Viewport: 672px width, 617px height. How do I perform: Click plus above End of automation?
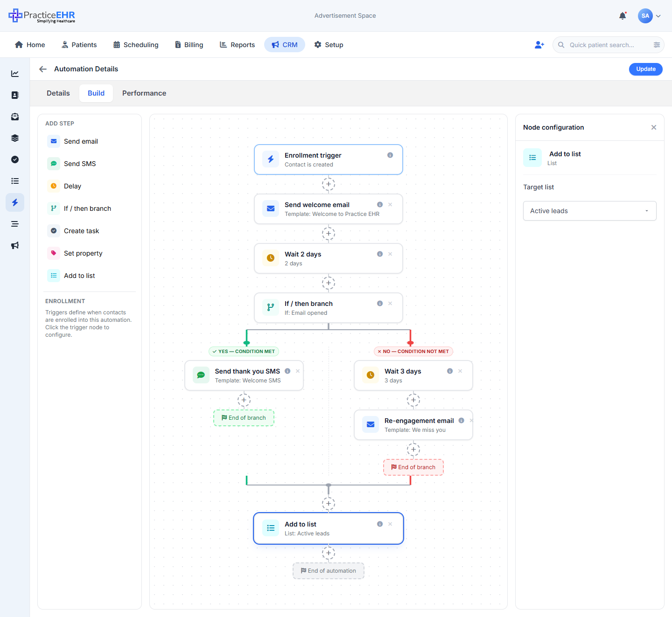[x=329, y=553]
